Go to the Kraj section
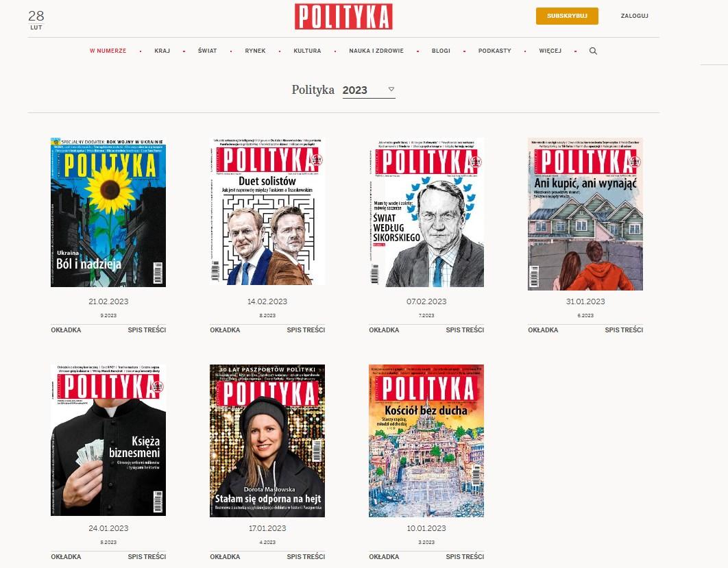 162,51
